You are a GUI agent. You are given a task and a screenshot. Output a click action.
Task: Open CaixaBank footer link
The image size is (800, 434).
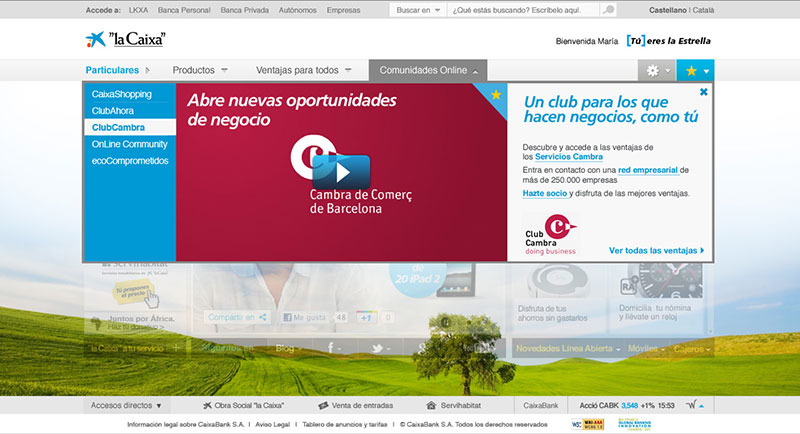[541, 405]
